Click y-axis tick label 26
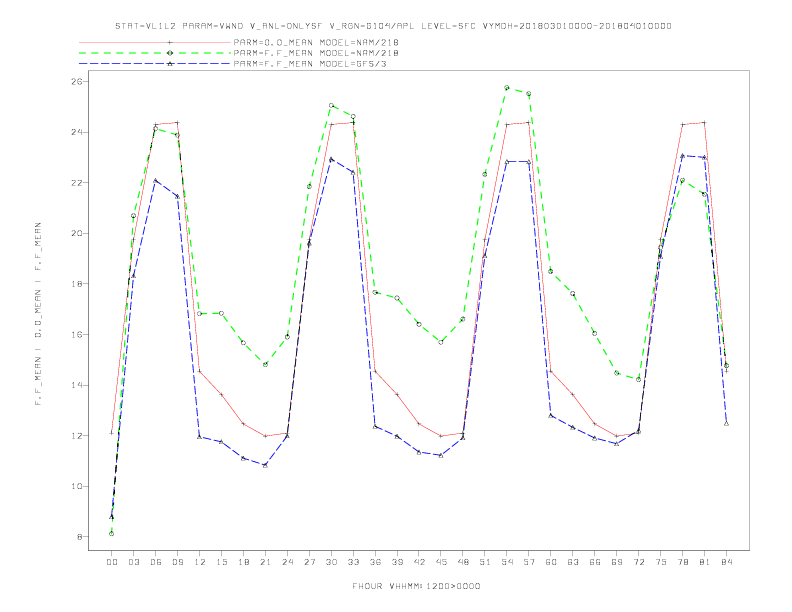The width and height of the screenshot is (792, 612). pos(79,81)
